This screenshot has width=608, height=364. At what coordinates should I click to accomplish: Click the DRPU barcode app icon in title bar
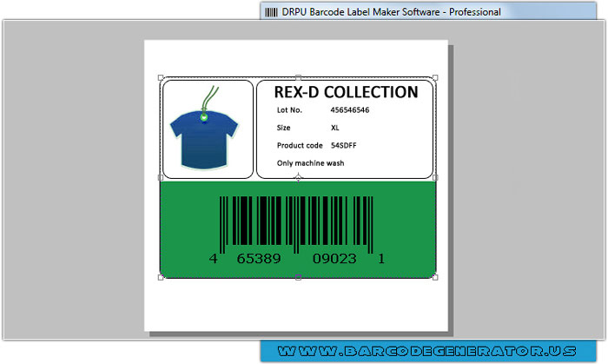click(x=271, y=12)
